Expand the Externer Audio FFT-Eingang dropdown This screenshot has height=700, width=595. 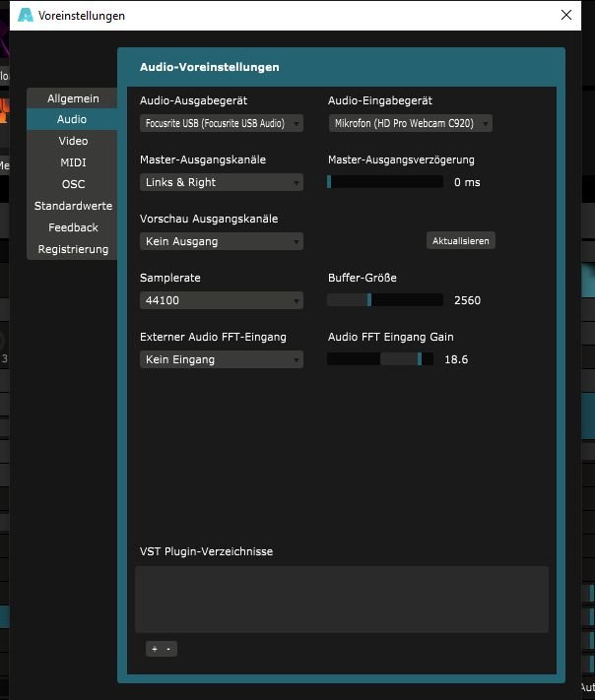tap(222, 359)
